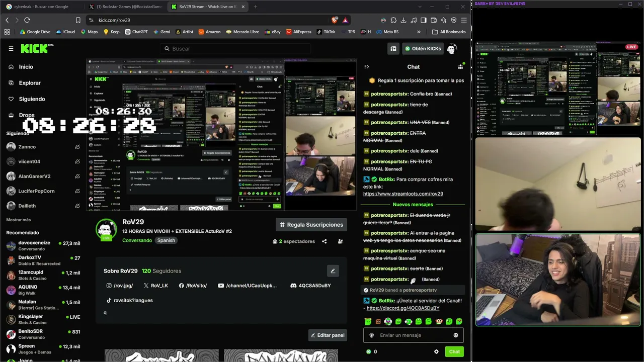Open the Discord 4QC8A5DuBY link
This screenshot has width=644, height=362.
pos(310,286)
